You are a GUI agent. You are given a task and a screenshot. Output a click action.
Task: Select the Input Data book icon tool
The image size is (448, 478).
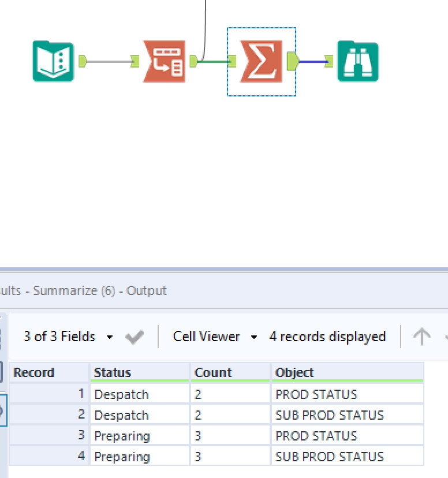(x=53, y=61)
